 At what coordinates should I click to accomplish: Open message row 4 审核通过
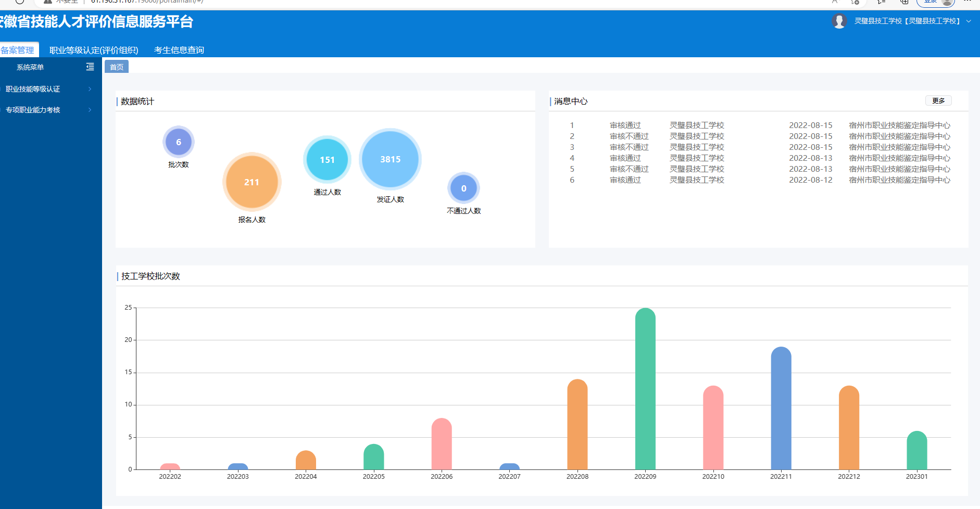point(759,158)
